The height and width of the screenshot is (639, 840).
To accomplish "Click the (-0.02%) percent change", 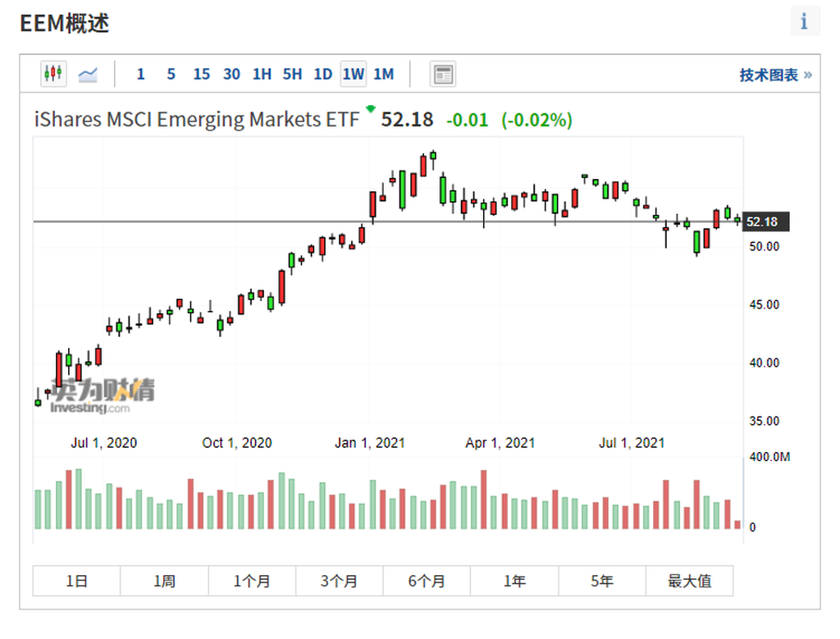I will 536,120.
